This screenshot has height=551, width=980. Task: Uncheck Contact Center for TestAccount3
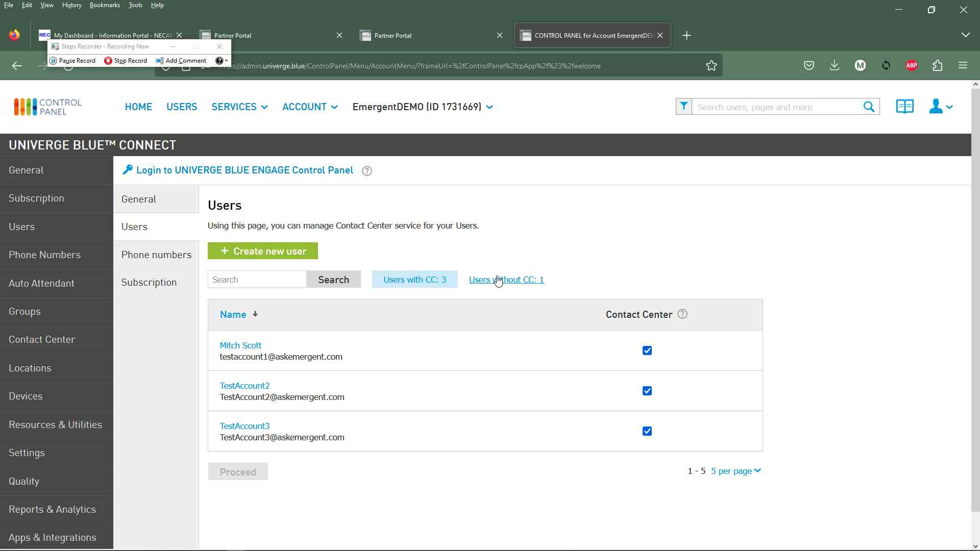(x=647, y=431)
